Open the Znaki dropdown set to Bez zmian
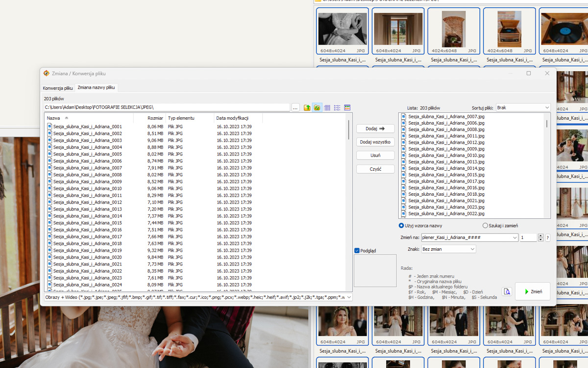This screenshot has height=368, width=588. pos(448,249)
